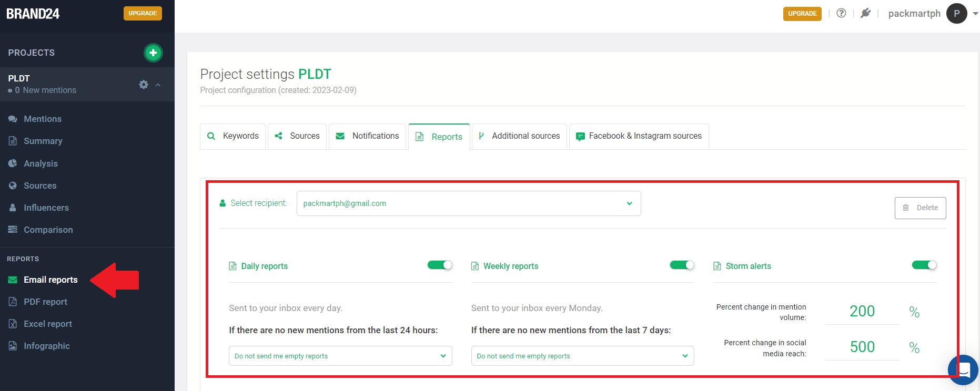
Task: Open Excel report
Action: pyautogui.click(x=48, y=324)
